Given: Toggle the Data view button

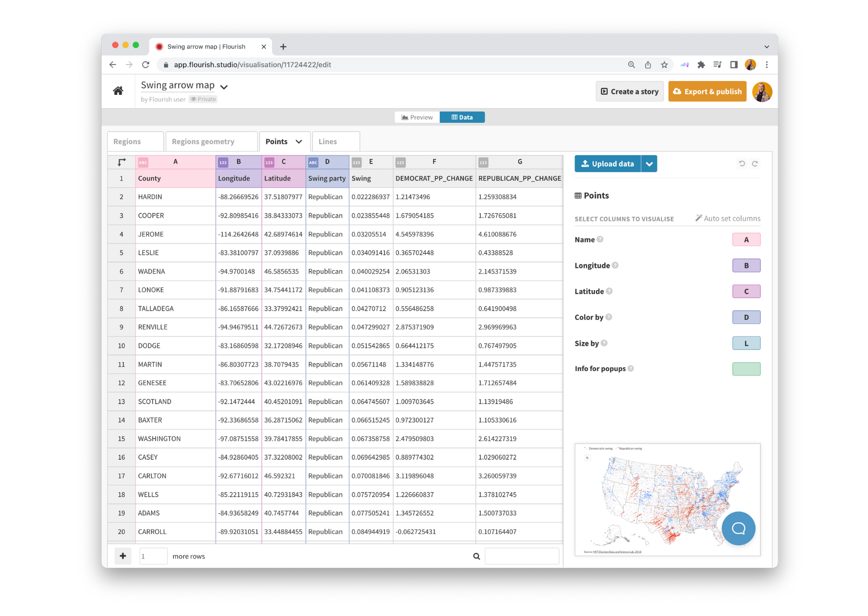Looking at the screenshot, I should pyautogui.click(x=462, y=117).
